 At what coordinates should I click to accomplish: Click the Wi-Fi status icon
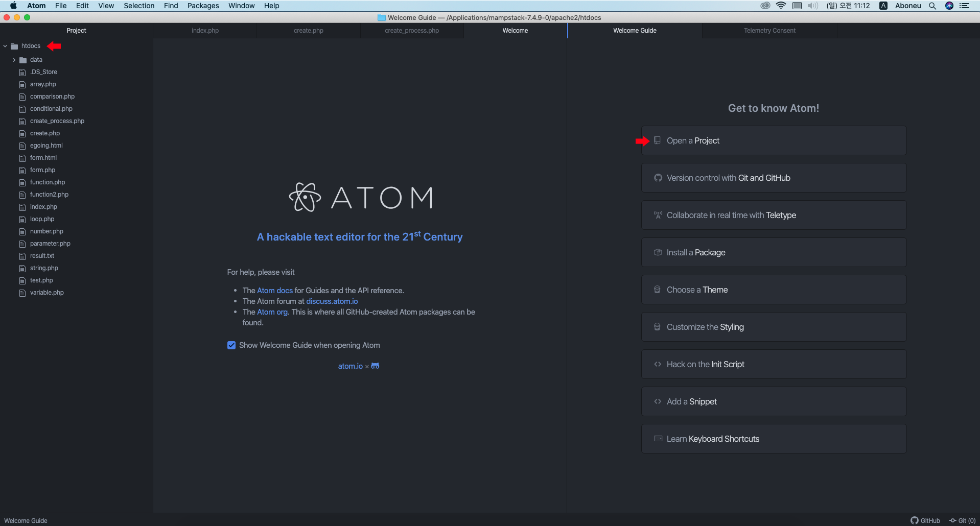(781, 6)
